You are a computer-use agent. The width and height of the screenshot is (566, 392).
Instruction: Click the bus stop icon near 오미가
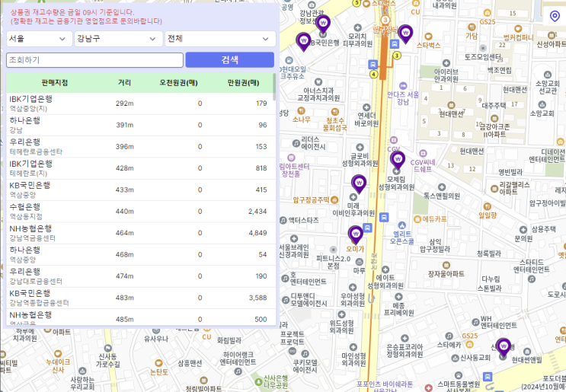pyautogui.click(x=367, y=228)
